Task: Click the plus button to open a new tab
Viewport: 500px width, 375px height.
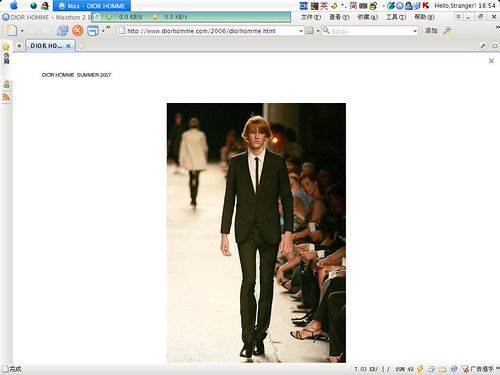Action: (x=81, y=46)
